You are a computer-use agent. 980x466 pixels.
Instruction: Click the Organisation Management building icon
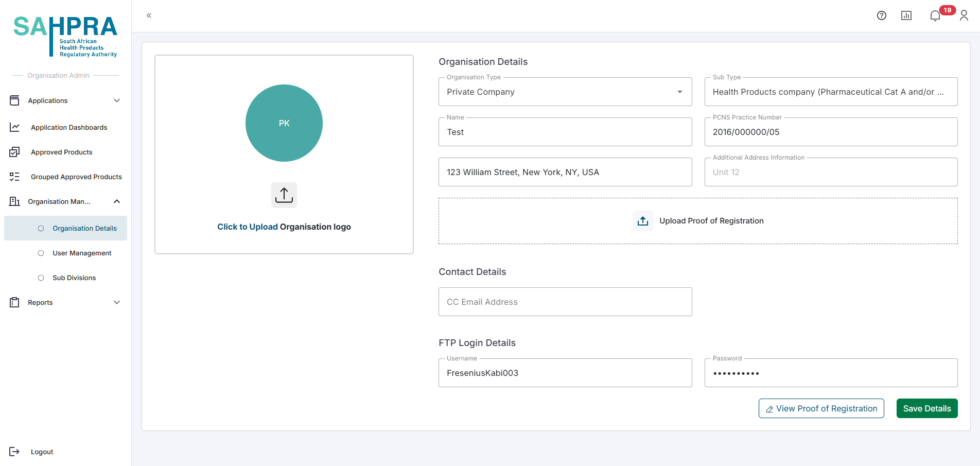tap(15, 201)
